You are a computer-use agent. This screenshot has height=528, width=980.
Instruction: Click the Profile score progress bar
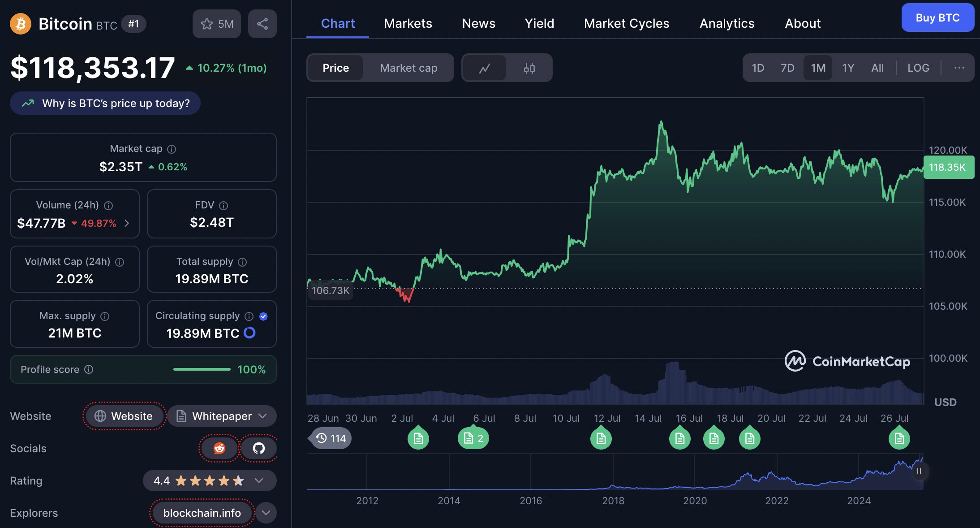202,369
